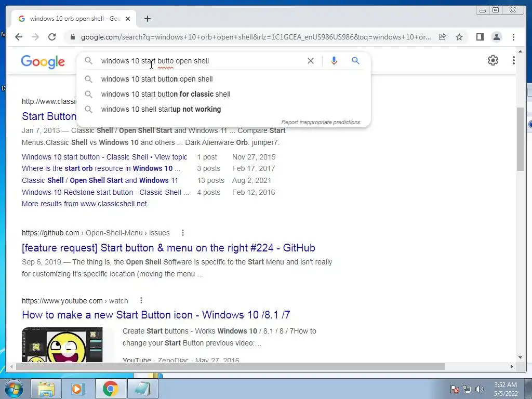Click the scroll-down arrow of the page
Screen dimensions: 532x399
[520, 357]
